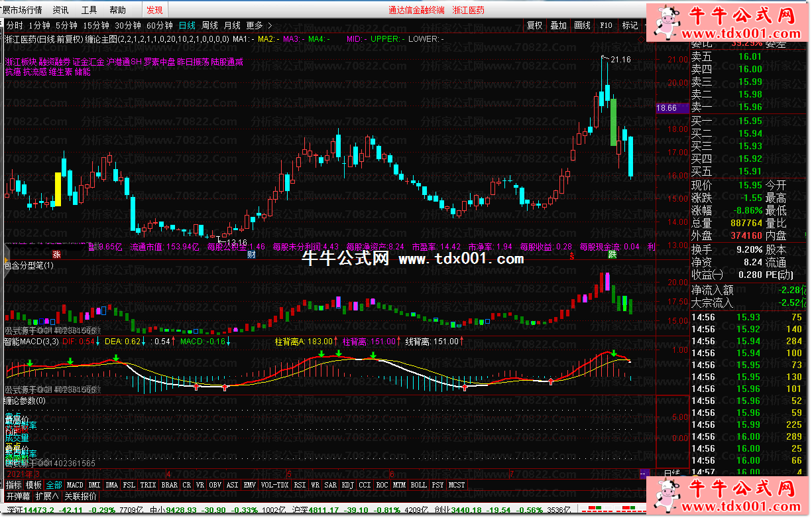The width and height of the screenshot is (812, 518).
Task: Select the MACD indicator tab
Action: [x=76, y=485]
